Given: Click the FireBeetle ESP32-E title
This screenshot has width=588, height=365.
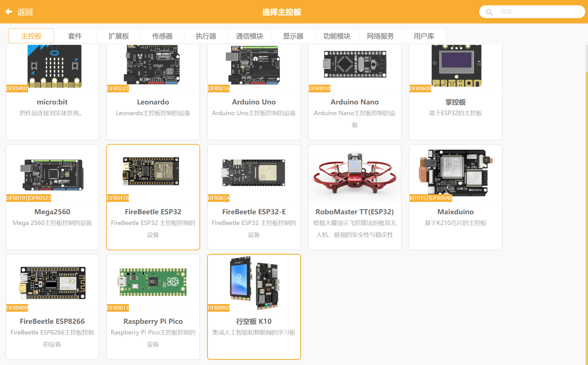Looking at the screenshot, I should click(x=254, y=212).
